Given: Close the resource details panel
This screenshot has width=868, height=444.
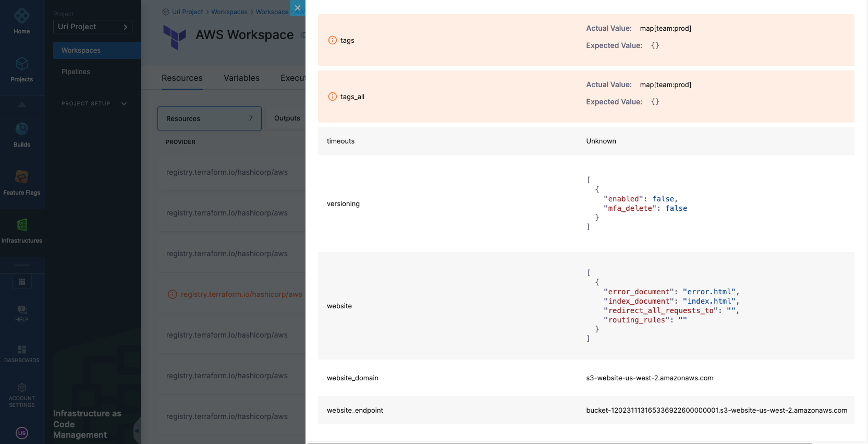Looking at the screenshot, I should coord(298,8).
